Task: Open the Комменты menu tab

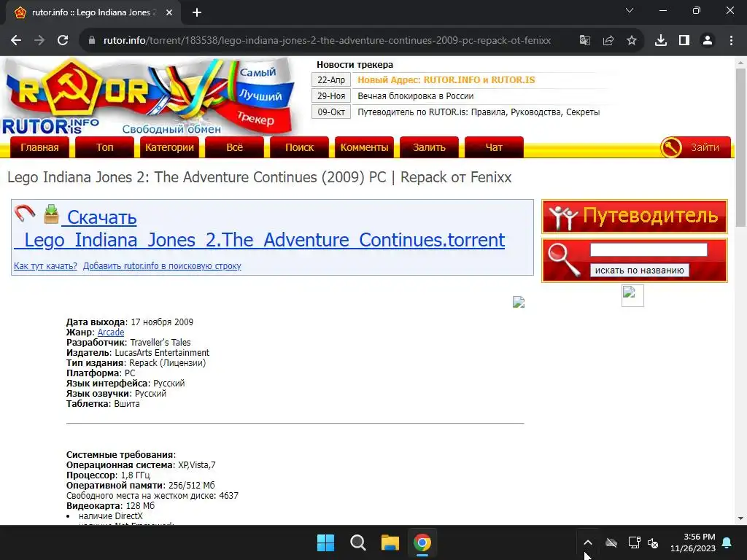Action: tap(365, 147)
